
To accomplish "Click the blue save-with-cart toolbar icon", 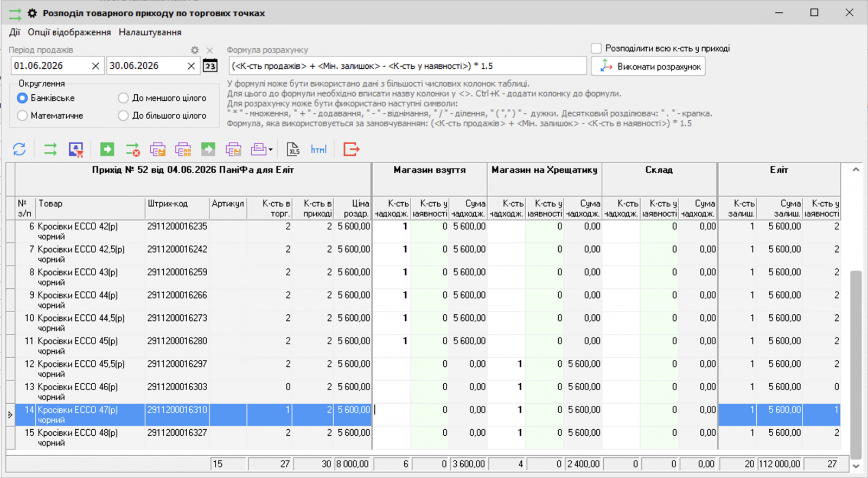I will (x=76, y=149).
